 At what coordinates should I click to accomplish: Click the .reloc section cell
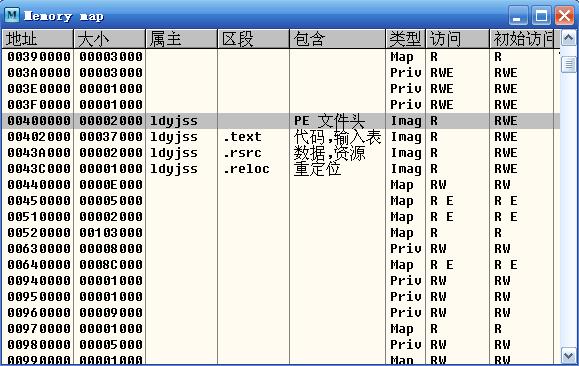tap(246, 169)
